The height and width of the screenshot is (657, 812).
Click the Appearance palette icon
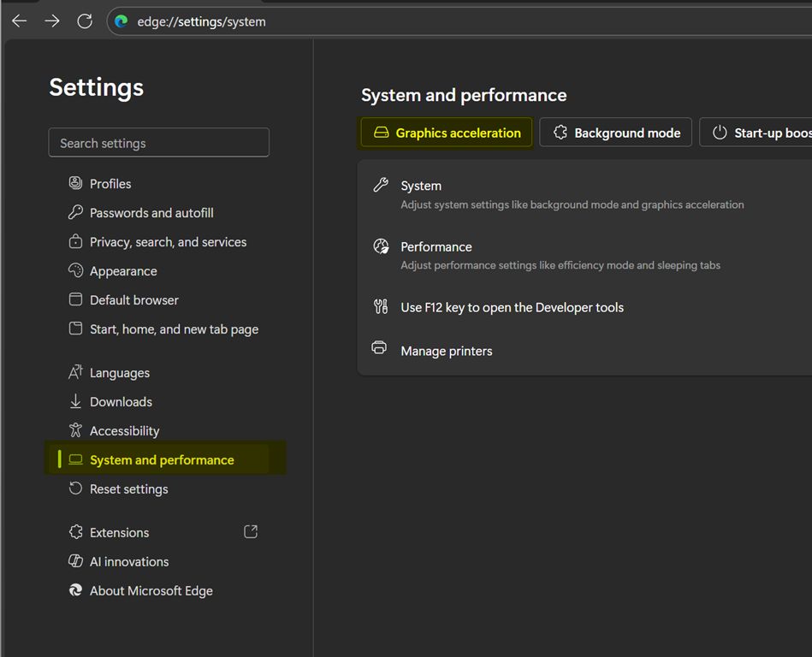pos(75,270)
